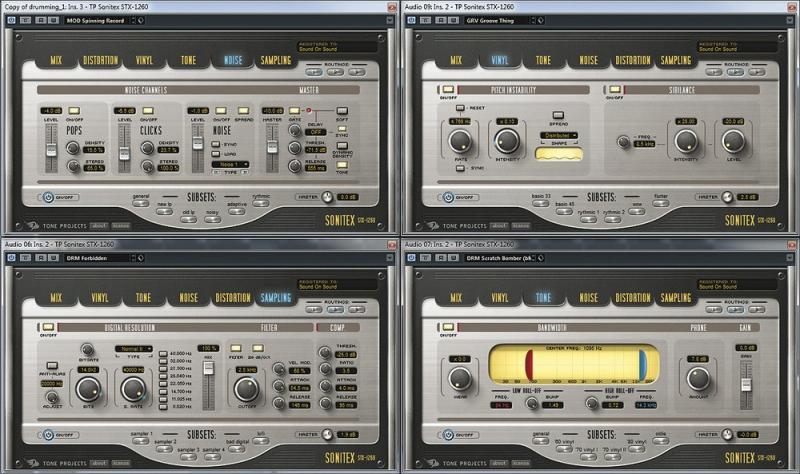The image size is (800, 474).
Task: Open Tone tab in Audio 06 window
Action: coord(143,298)
